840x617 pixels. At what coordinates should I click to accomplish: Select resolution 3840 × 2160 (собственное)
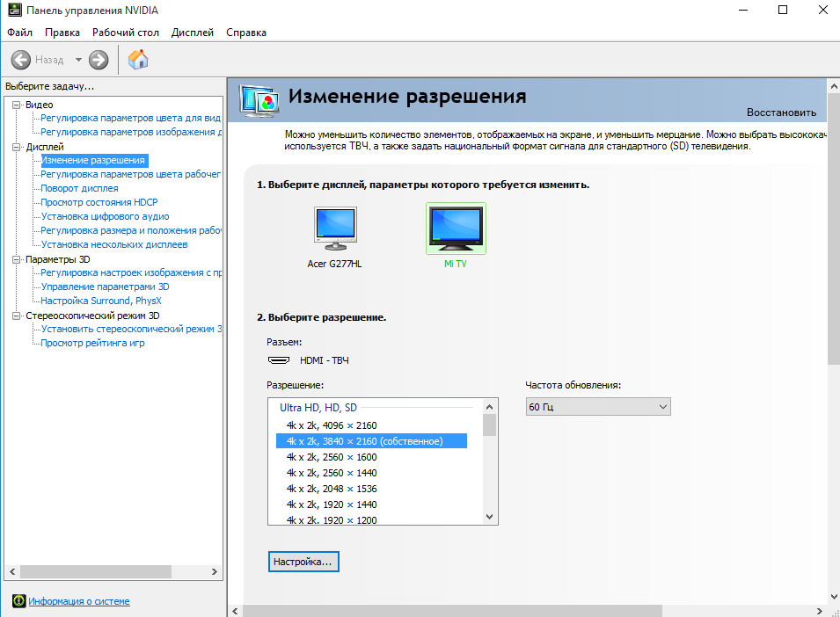click(371, 441)
